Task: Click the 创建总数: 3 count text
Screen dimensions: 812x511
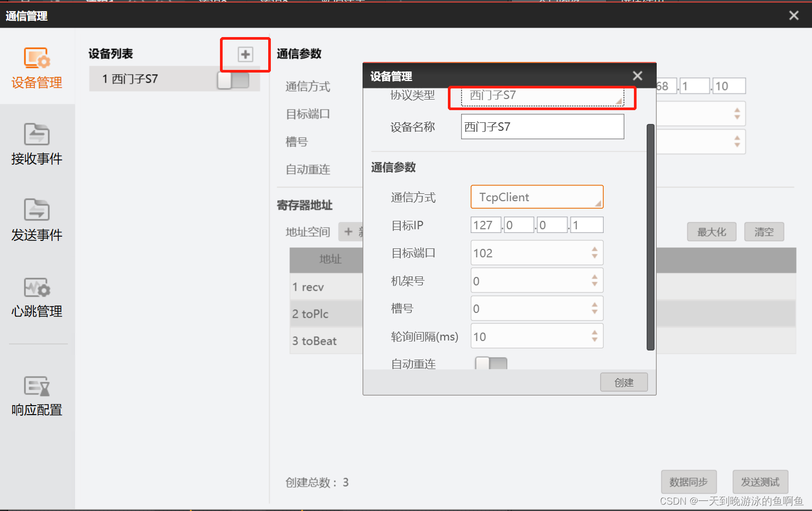Action: pyautogui.click(x=317, y=482)
